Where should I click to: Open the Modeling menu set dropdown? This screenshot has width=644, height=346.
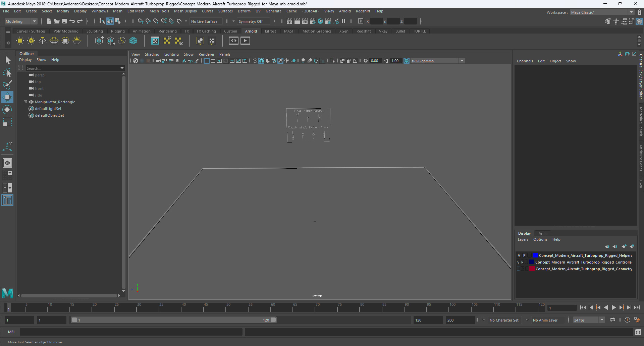click(x=21, y=21)
